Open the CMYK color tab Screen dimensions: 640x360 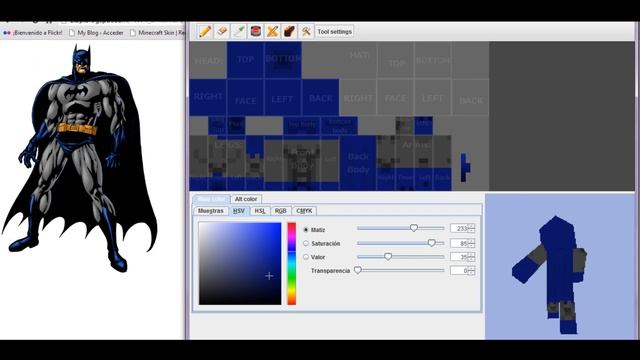pos(304,211)
